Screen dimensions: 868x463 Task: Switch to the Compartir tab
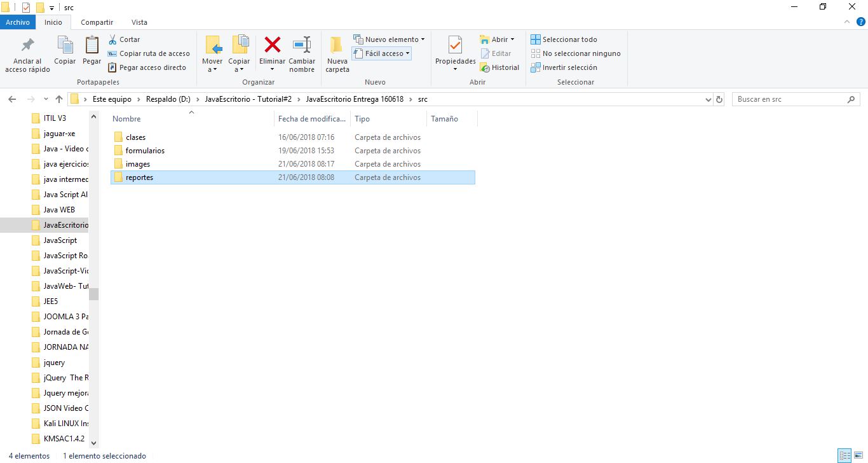(97, 22)
